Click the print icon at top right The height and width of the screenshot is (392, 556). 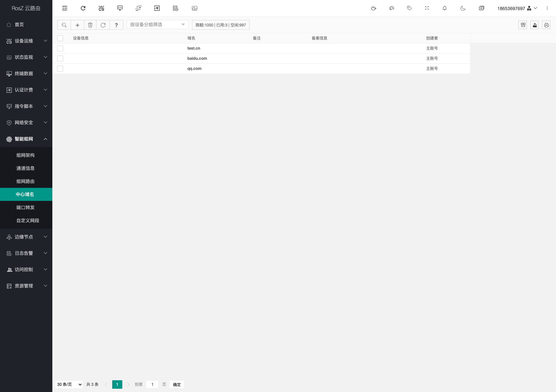pyautogui.click(x=546, y=25)
